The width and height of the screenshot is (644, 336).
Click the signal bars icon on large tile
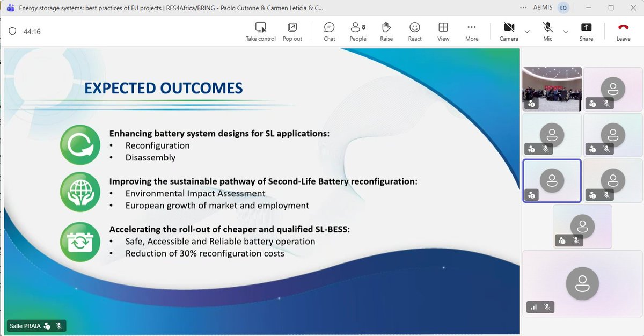pos(533,307)
